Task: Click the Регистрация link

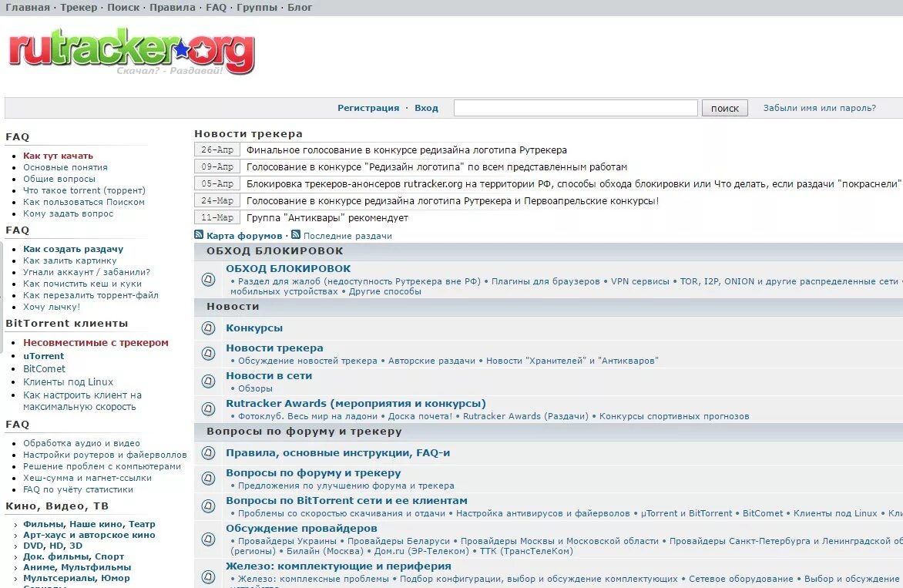Action: coord(368,108)
